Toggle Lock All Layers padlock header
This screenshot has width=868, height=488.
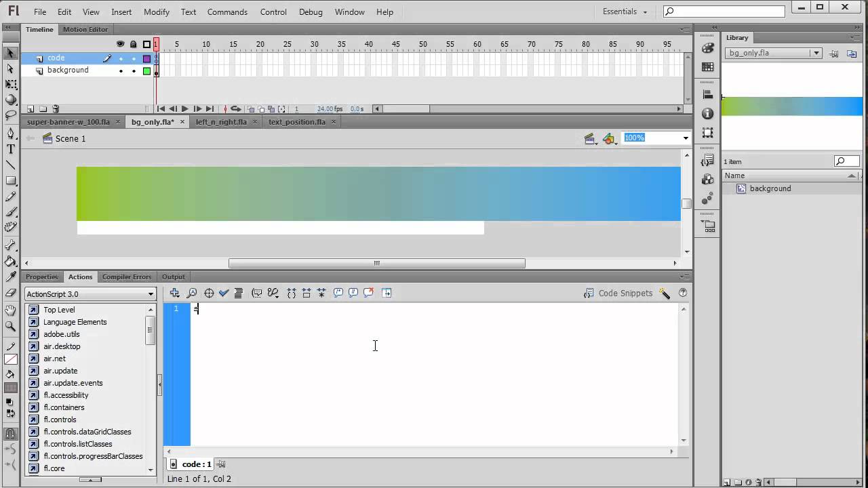pos(134,44)
